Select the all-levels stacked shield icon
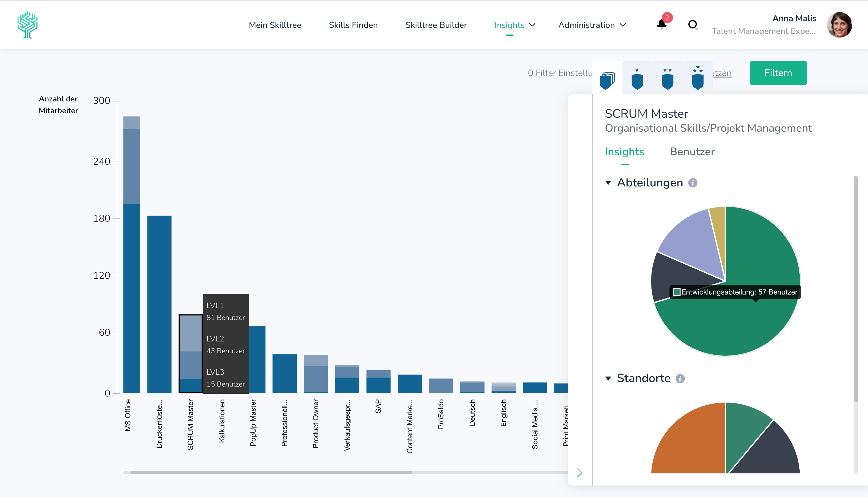The height and width of the screenshot is (497, 868). point(607,80)
